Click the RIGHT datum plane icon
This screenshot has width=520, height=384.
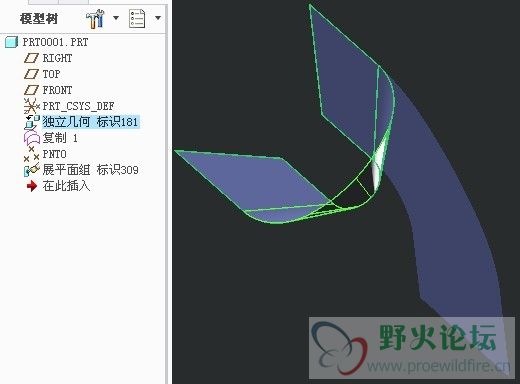pos(31,58)
